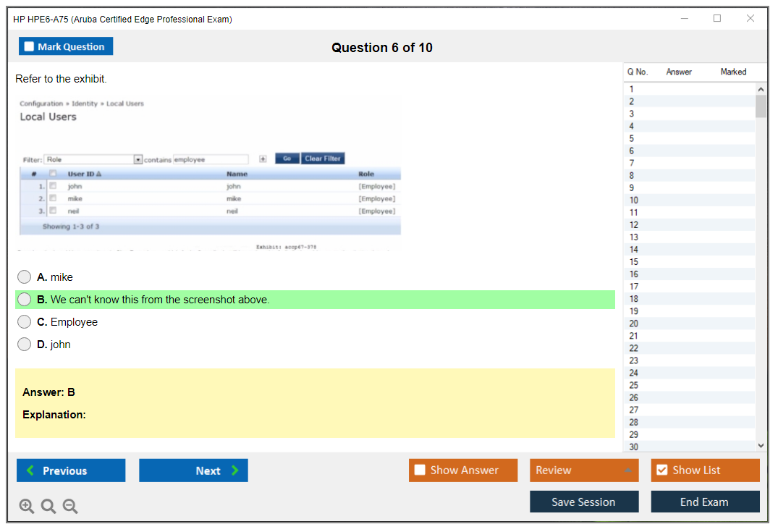Pick answer D john

[25, 345]
